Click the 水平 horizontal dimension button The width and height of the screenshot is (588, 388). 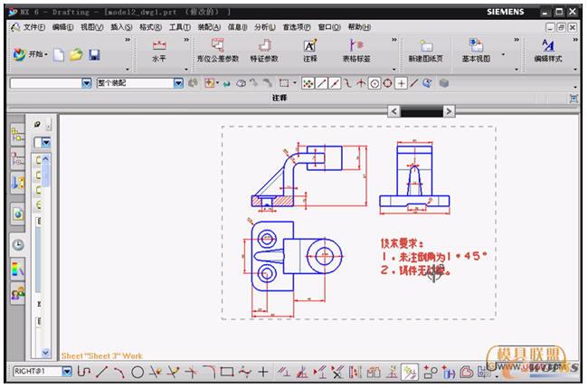point(158,50)
